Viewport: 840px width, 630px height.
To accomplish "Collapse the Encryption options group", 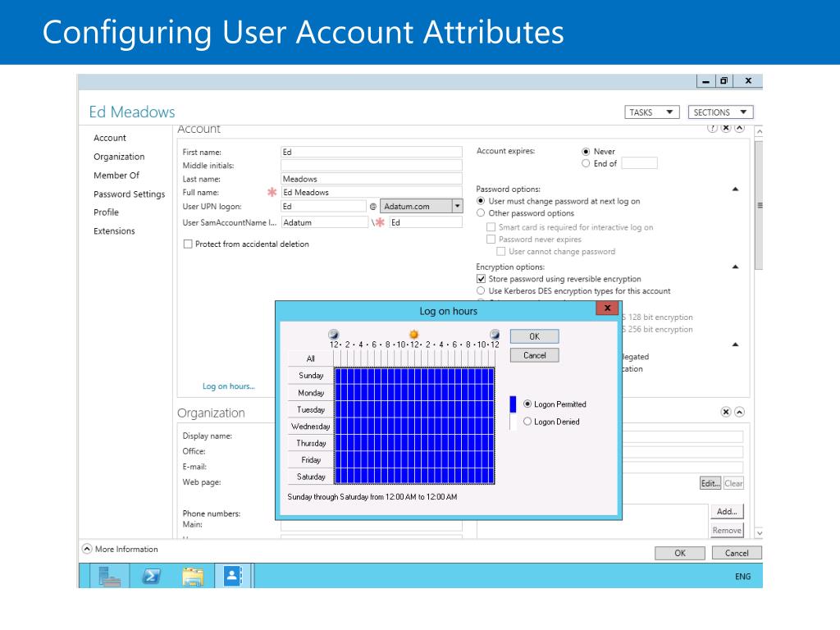I will click(735, 267).
